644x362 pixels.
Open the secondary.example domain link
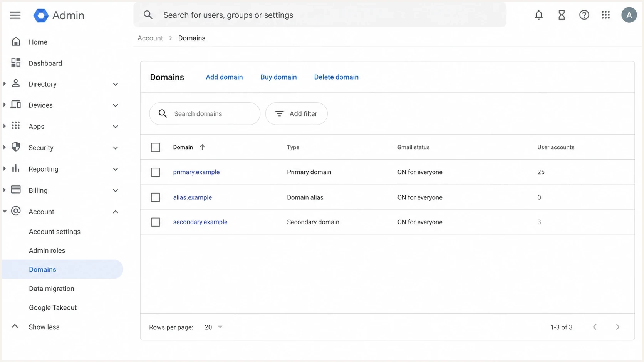click(x=200, y=222)
